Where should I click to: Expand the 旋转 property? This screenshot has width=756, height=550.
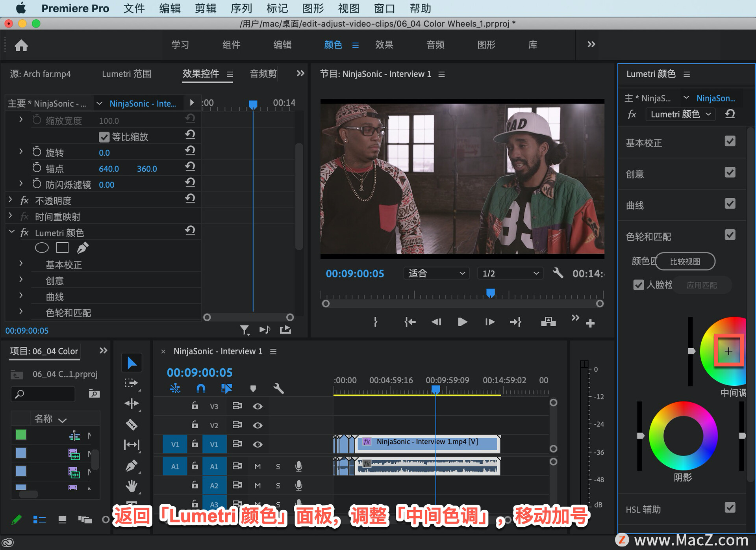point(21,151)
